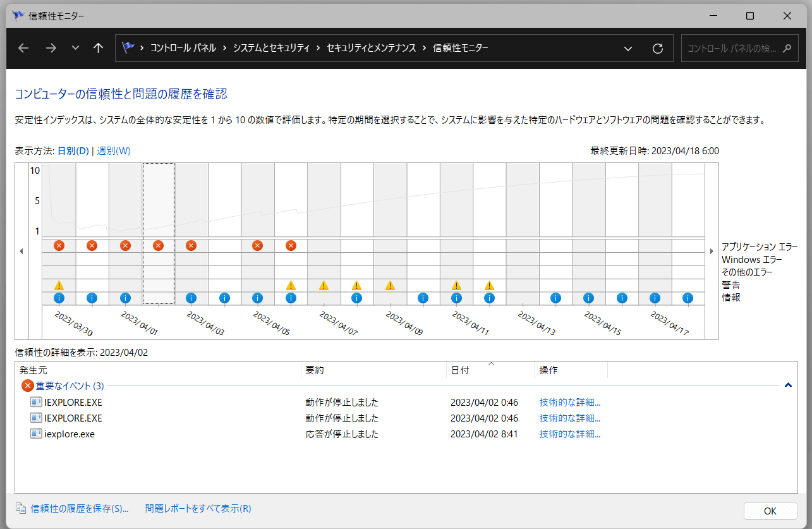Go to システムとセキュリティ in the breadcrumb
Image resolution: width=812 pixels, height=529 pixels.
coord(271,48)
